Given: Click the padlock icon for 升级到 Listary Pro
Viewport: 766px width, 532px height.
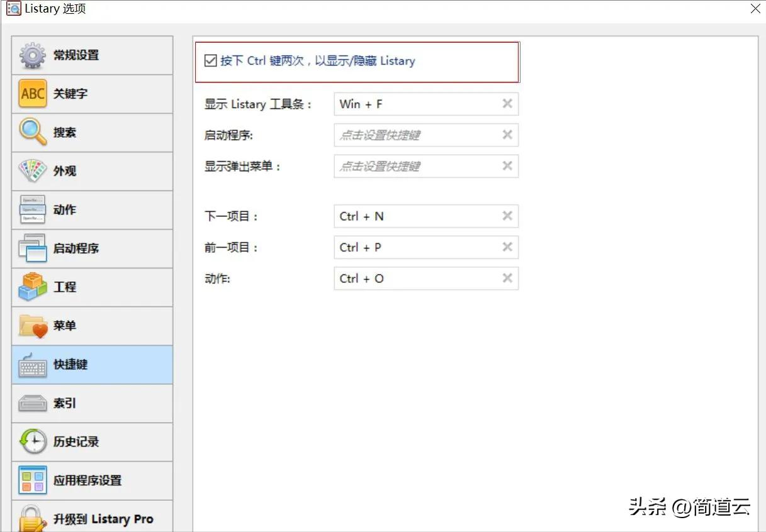Looking at the screenshot, I should [x=32, y=519].
